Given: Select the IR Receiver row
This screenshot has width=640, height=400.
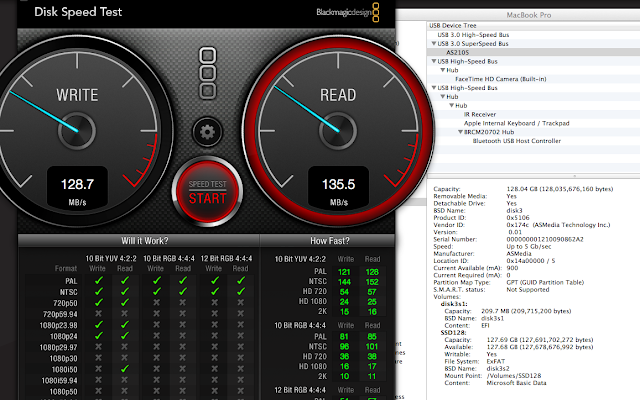Looking at the screenshot, I should pos(533,114).
